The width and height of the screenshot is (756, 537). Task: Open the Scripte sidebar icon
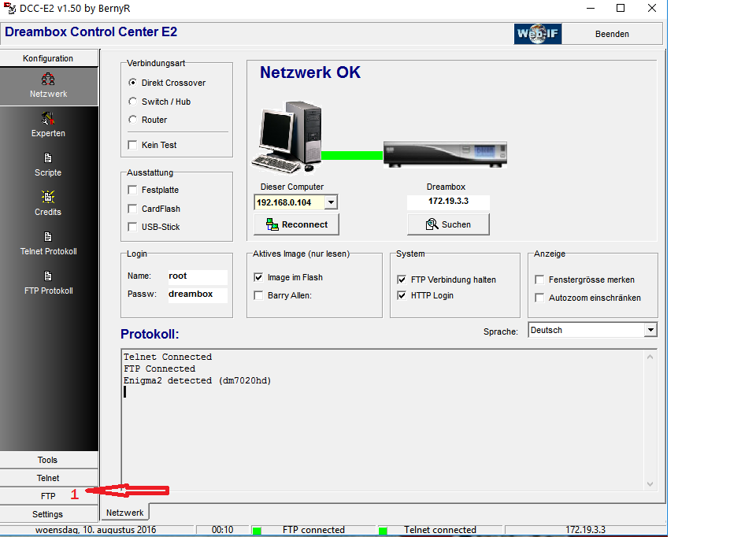pos(48,158)
